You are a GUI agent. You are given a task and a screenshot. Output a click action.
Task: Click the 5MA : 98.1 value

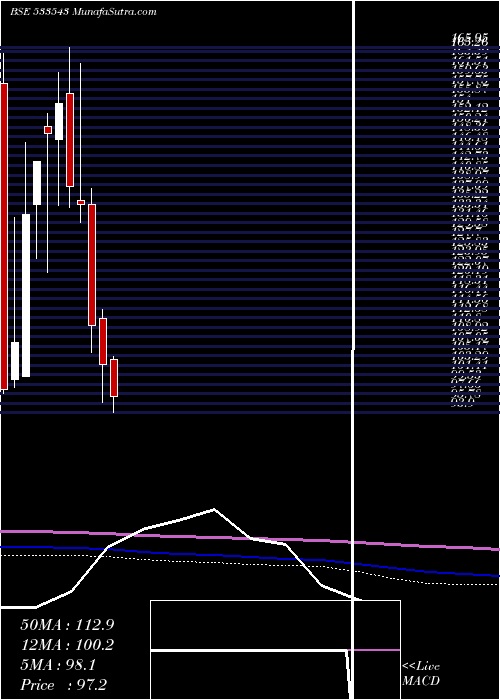tap(58, 665)
